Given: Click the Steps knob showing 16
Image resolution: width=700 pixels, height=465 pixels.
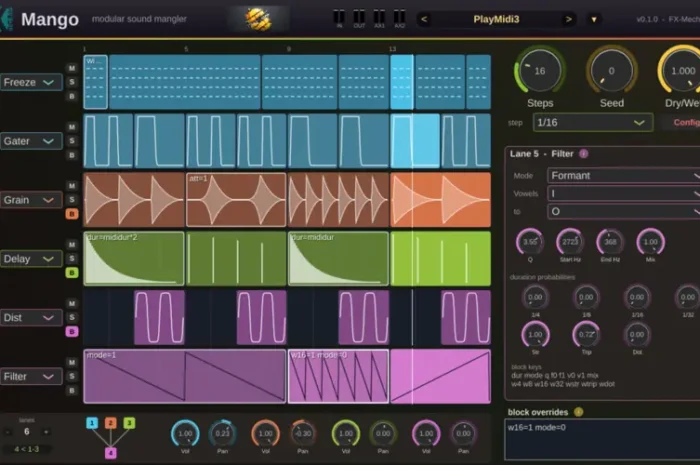Looking at the screenshot, I should (540, 71).
